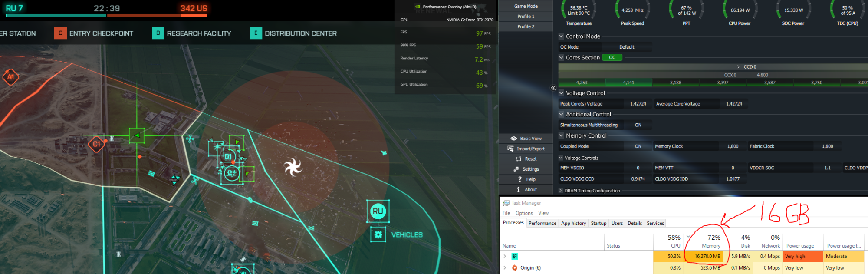
Task: Select the teal E Distribution Center sector icon
Action: (256, 33)
